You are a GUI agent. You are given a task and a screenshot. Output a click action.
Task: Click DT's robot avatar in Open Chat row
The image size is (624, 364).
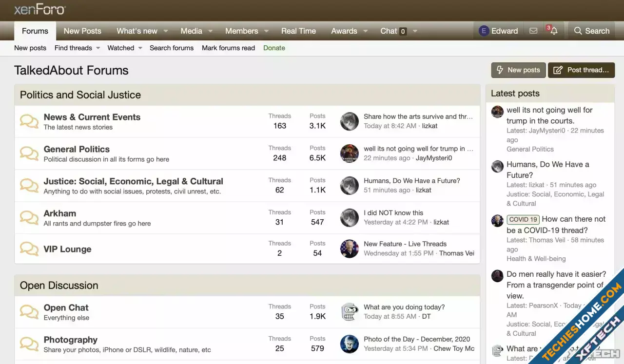349,312
